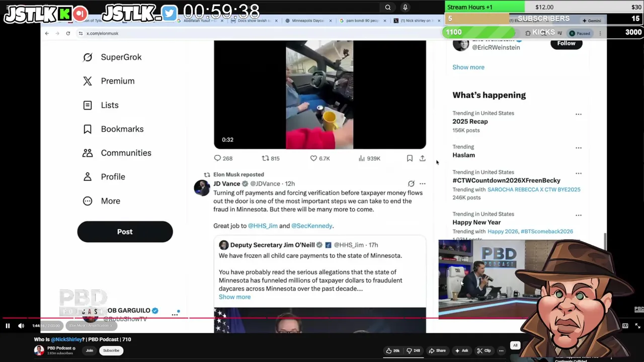644x362 pixels.
Task: Open Bookmarks in the X sidebar
Action: 113,129
